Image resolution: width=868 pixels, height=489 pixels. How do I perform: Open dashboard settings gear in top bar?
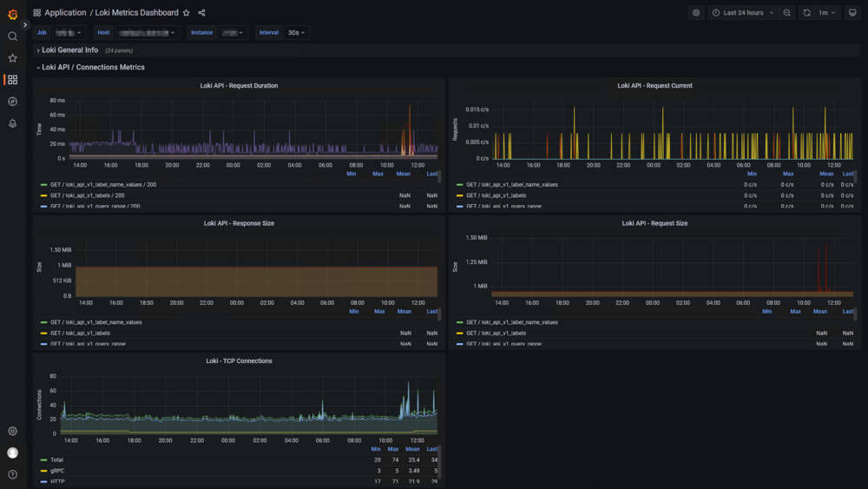pos(696,13)
